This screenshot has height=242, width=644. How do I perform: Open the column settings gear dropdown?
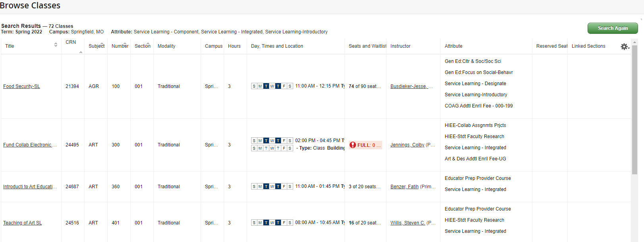625,47
